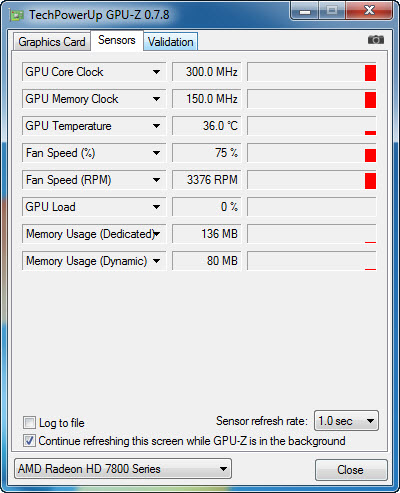Expand the GPU Core Clock sensor dropdown
Image resolution: width=400 pixels, height=493 pixels.
[156, 72]
